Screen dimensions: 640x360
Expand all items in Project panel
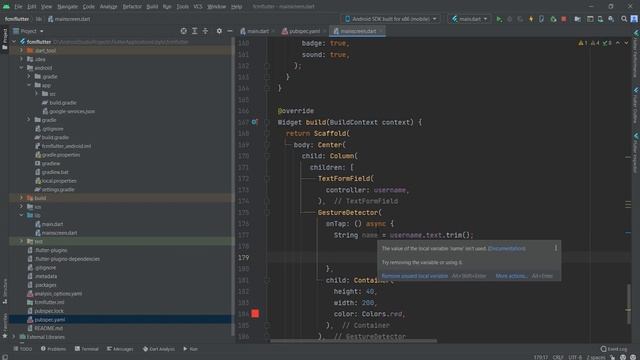[x=195, y=31]
